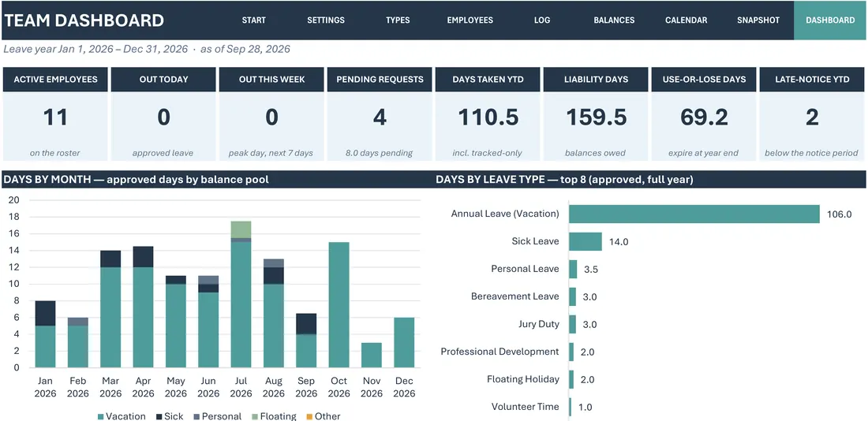
Task: Click the Personal Leave label
Action: coord(525,269)
